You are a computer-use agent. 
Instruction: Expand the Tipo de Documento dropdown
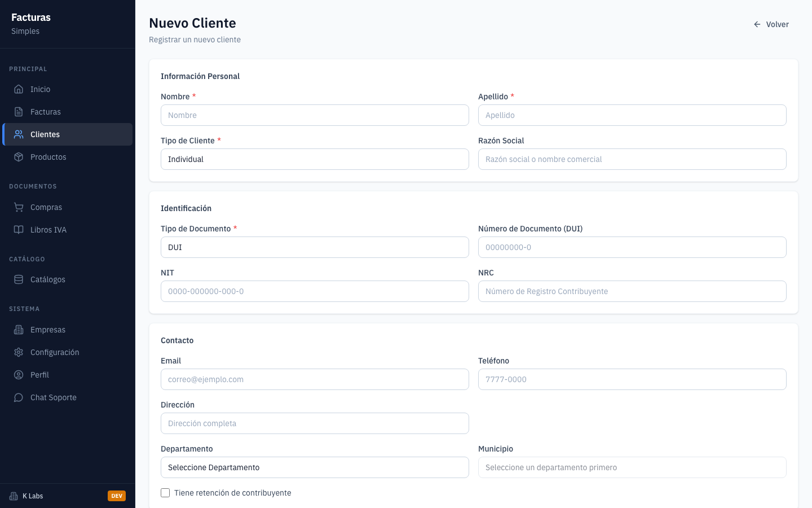[315, 247]
